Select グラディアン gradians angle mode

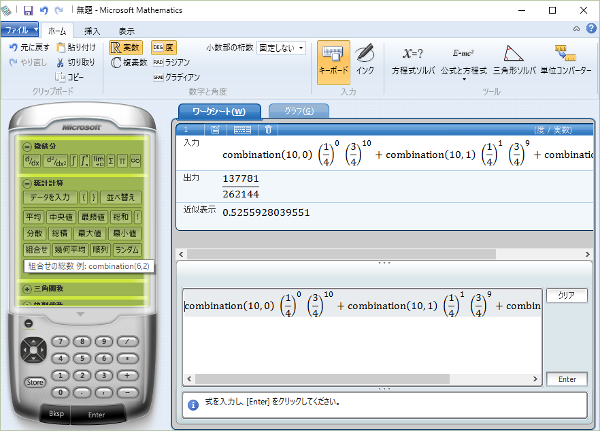[176, 77]
